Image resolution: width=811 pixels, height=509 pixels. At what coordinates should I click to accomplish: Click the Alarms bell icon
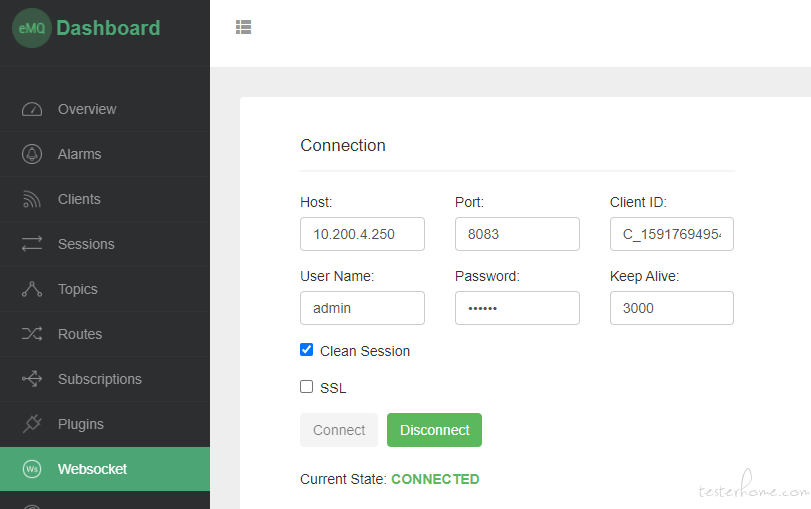[32, 154]
